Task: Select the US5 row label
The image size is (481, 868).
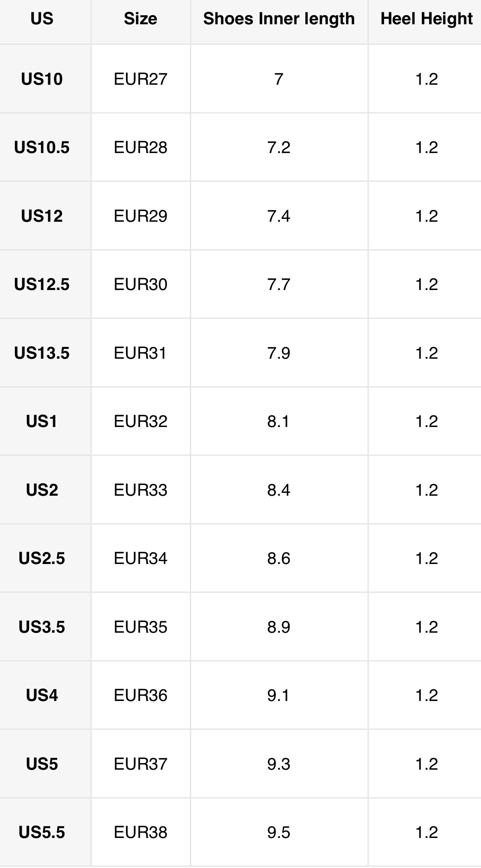Action: pos(42,764)
